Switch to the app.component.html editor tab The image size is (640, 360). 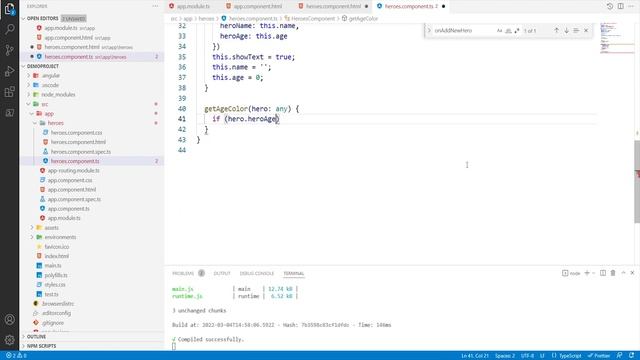click(x=257, y=6)
